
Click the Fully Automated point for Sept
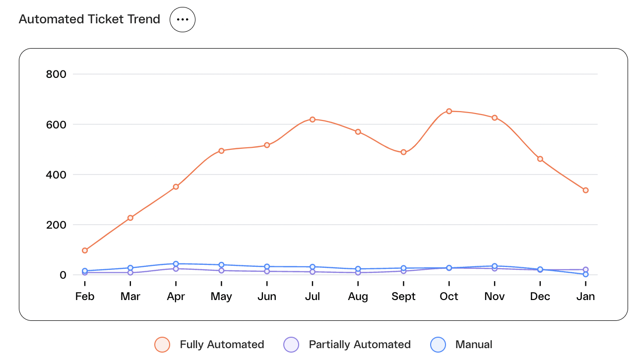[403, 152]
